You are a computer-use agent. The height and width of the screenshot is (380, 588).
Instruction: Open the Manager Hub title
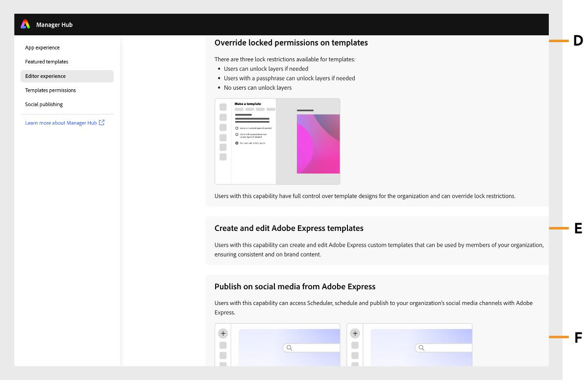coord(54,25)
